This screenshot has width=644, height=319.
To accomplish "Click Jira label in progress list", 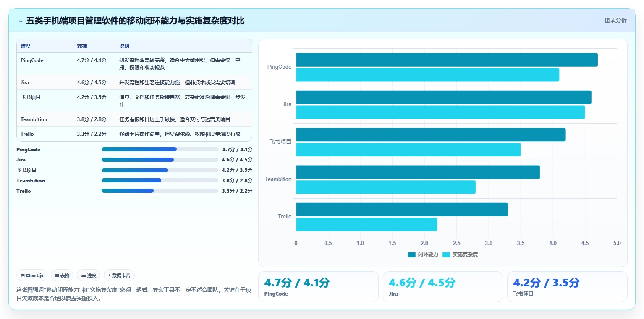I will click(21, 160).
